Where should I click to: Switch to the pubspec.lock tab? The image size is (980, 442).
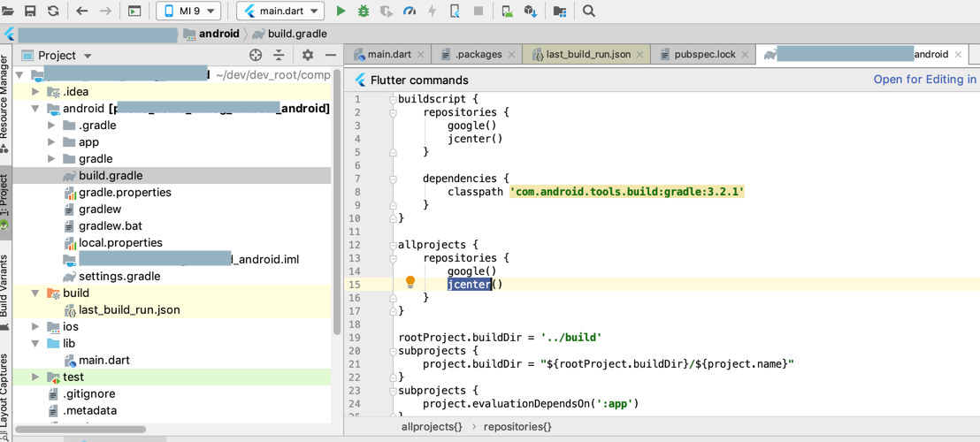click(x=704, y=54)
